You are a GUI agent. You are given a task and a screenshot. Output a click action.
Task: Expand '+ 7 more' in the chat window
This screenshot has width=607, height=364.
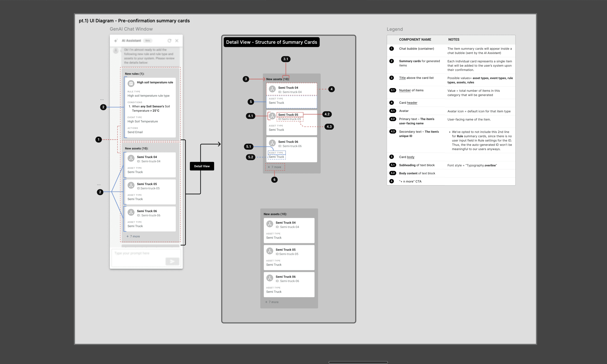pyautogui.click(x=133, y=237)
